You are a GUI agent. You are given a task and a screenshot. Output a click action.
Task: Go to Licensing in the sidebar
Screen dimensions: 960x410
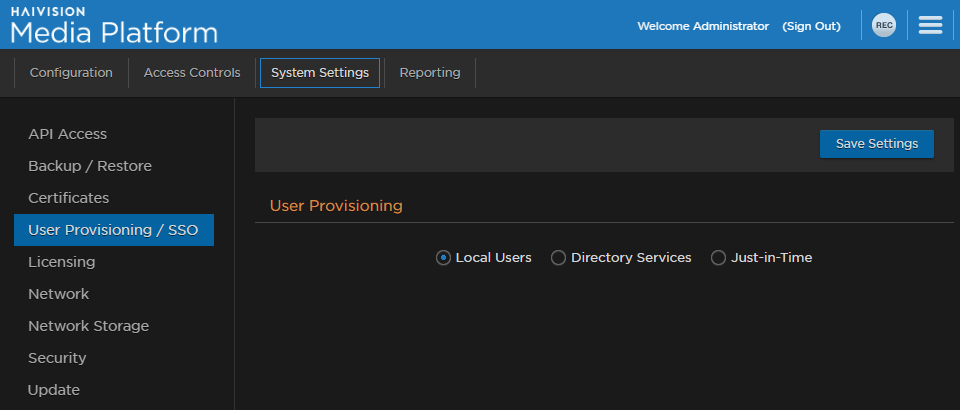pyautogui.click(x=61, y=262)
